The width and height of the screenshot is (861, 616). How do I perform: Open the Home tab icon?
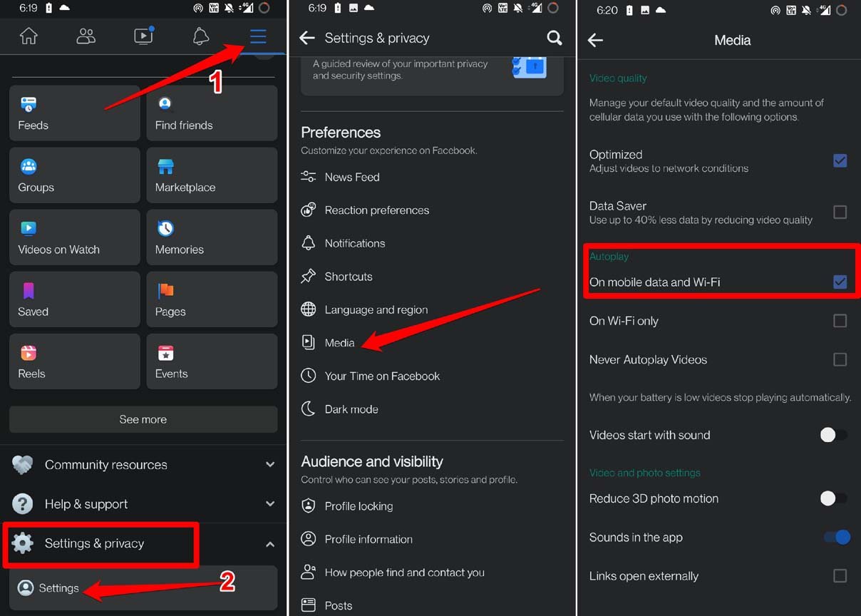tap(29, 36)
